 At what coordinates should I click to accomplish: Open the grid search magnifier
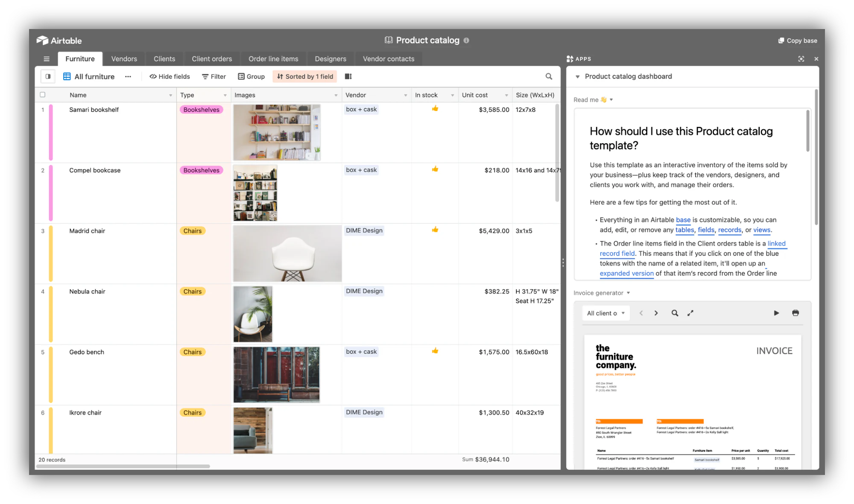point(549,76)
